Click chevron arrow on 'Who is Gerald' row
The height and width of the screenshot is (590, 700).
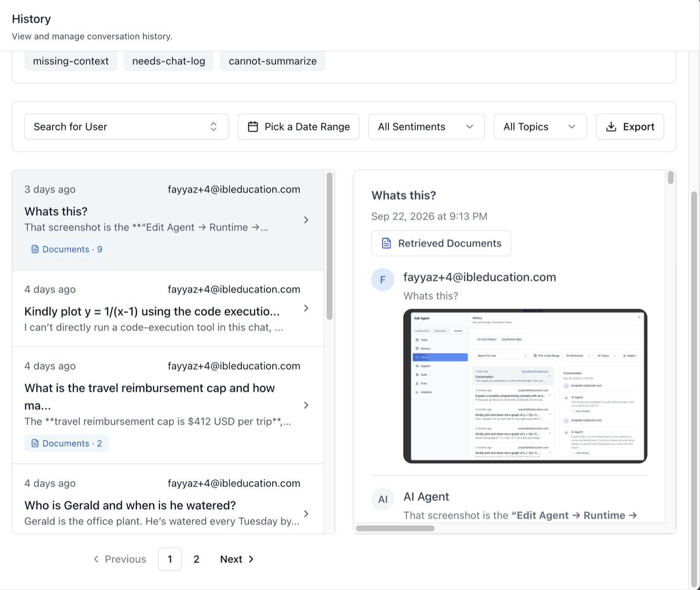point(306,514)
